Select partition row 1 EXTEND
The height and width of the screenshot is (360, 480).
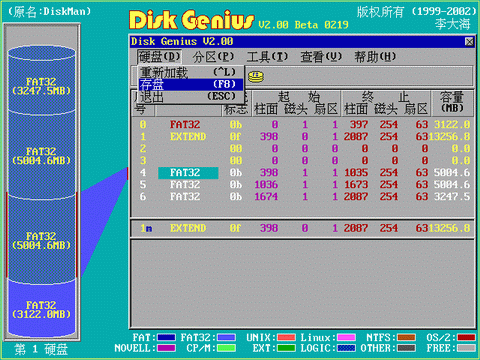tap(303, 137)
